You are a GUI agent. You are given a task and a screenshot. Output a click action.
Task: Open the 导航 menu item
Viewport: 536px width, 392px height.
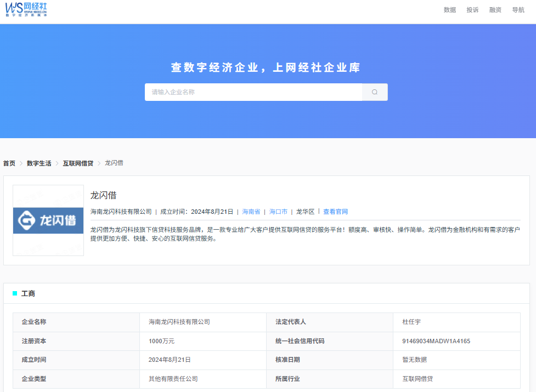pos(518,10)
